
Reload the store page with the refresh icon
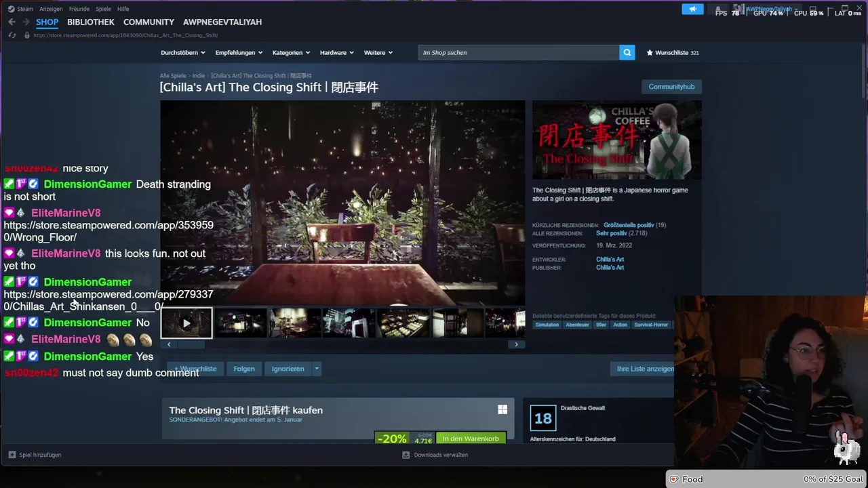(x=12, y=35)
